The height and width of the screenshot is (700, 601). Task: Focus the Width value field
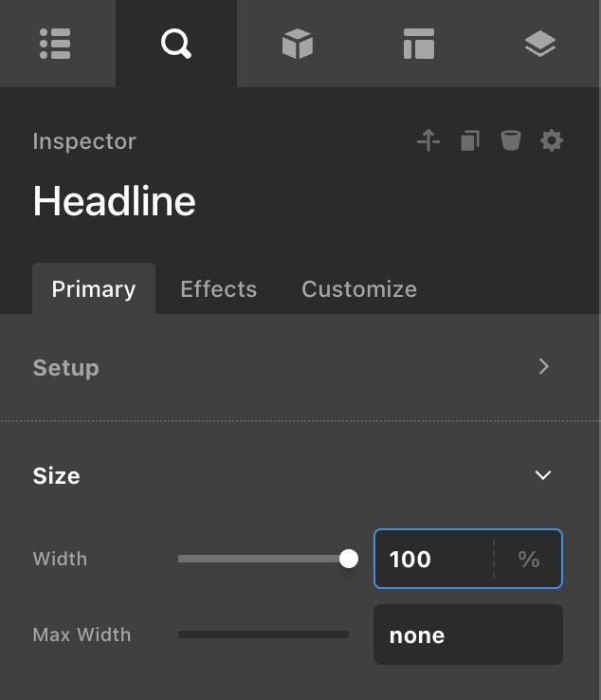click(x=433, y=559)
